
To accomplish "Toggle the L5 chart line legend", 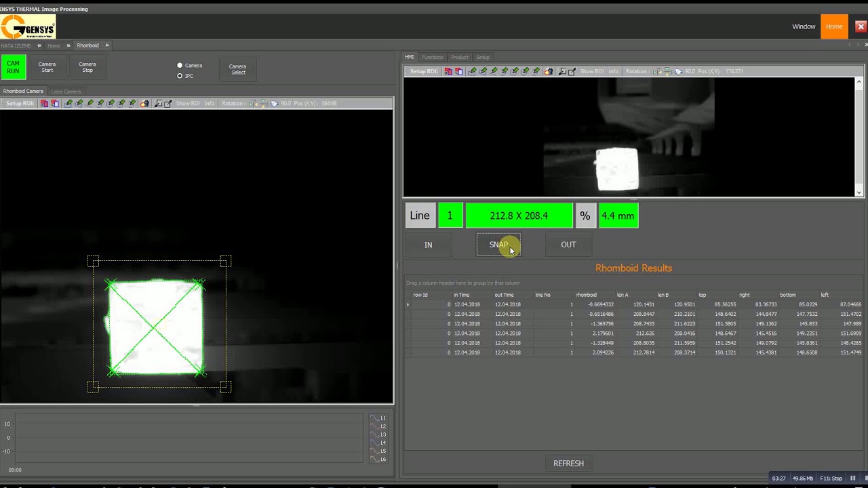I will pos(378,451).
